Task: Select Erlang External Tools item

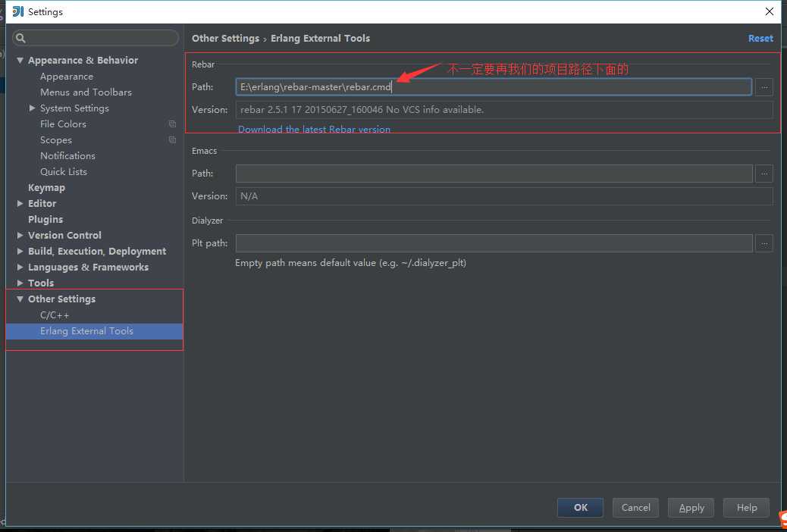Action: coord(94,331)
